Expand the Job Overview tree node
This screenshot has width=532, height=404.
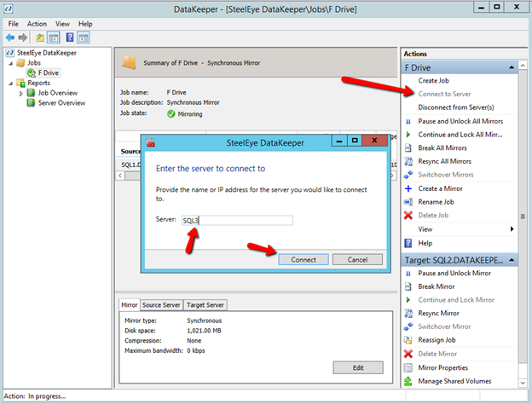tap(22, 93)
